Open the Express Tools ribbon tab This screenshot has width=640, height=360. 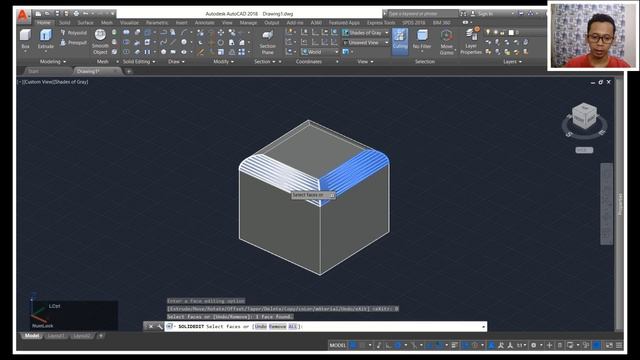pyautogui.click(x=381, y=23)
